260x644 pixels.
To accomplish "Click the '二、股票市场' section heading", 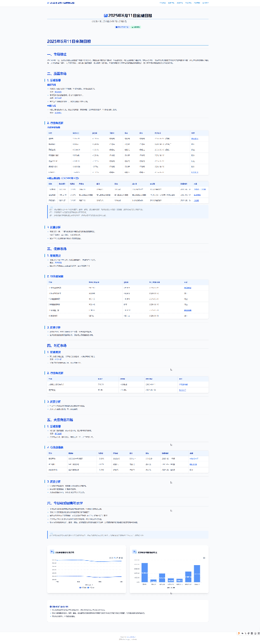I will pyautogui.click(x=56, y=74).
